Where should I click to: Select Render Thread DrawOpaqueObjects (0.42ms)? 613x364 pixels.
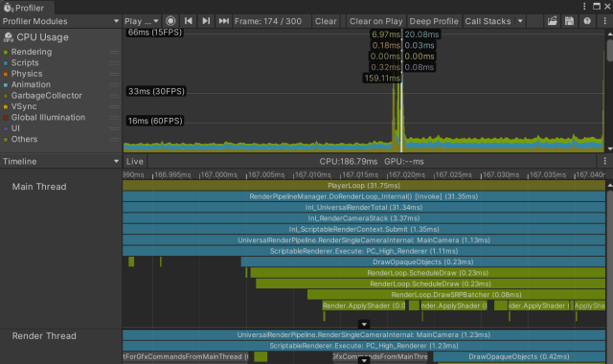[x=519, y=356]
